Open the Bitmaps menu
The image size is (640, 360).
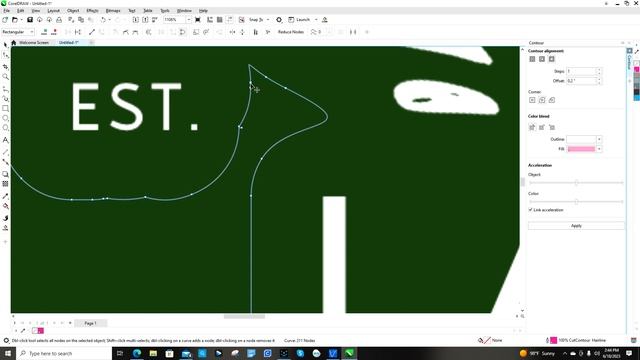pos(113,11)
